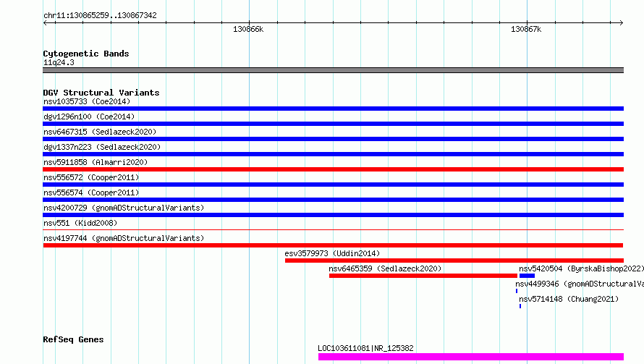Click the blue bar under nsv556574
The width and height of the screenshot is (644, 364).
tap(333, 200)
